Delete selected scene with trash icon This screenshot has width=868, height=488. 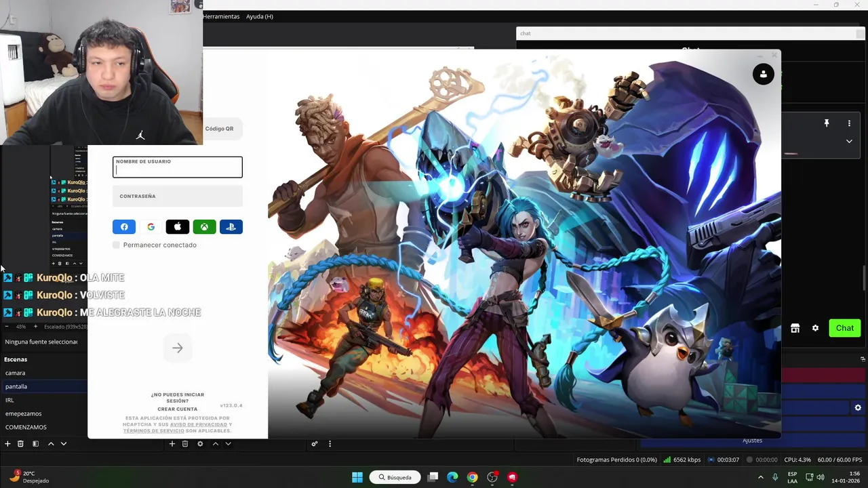tap(20, 444)
